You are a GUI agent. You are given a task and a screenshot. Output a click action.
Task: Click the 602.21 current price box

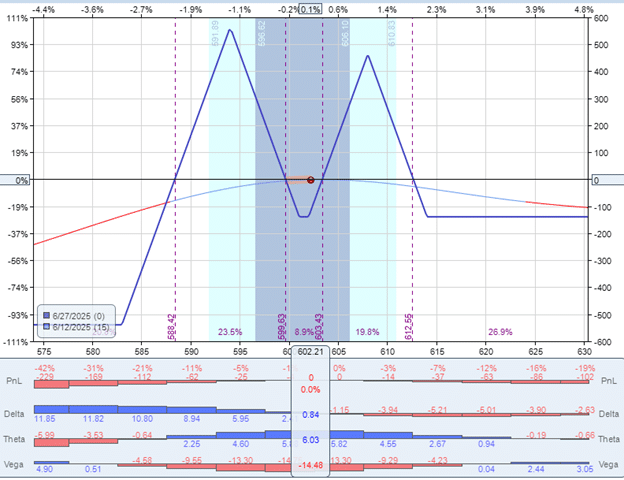(309, 352)
